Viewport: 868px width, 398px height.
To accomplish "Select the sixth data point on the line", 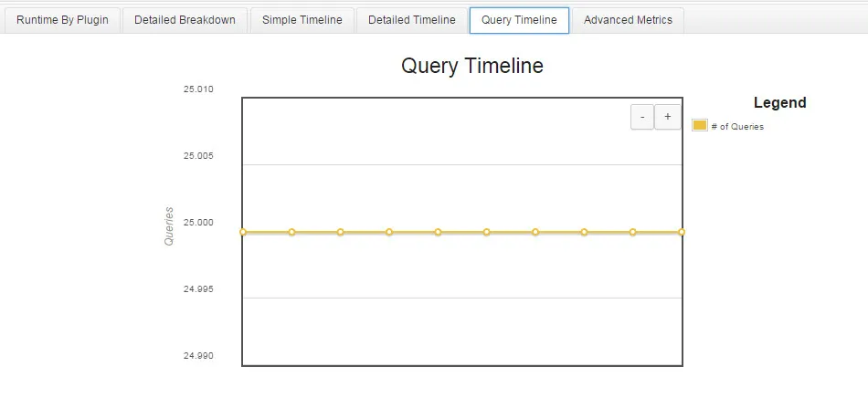I will pyautogui.click(x=487, y=232).
